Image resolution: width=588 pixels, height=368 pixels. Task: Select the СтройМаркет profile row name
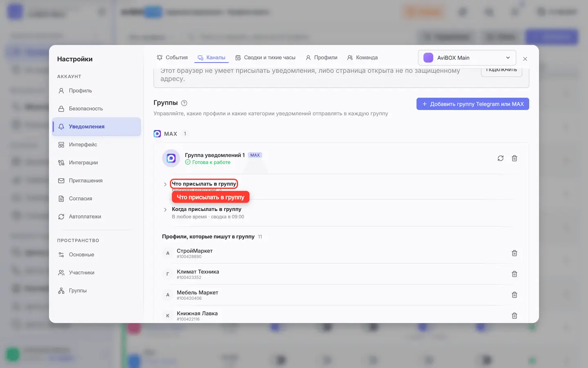tap(195, 251)
